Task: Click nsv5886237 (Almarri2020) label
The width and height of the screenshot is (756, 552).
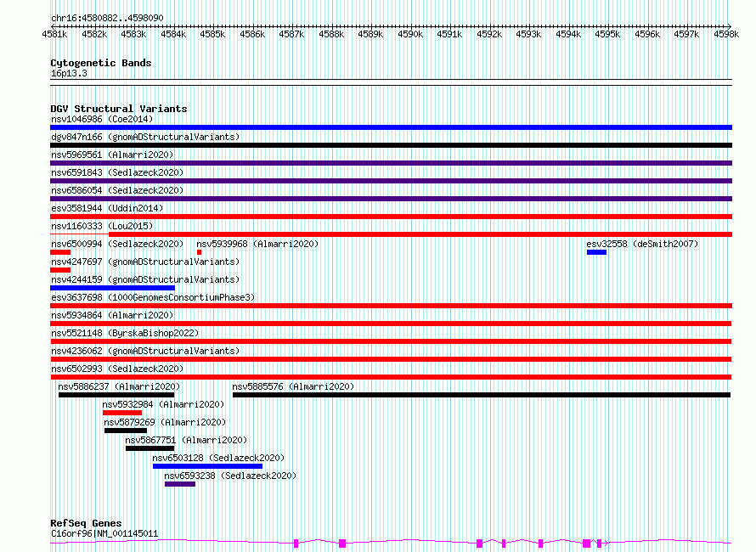Action: 119,386
